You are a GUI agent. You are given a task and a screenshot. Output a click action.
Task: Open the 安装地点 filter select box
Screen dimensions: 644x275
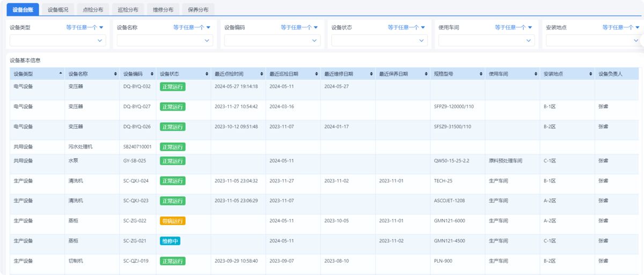[x=594, y=40]
